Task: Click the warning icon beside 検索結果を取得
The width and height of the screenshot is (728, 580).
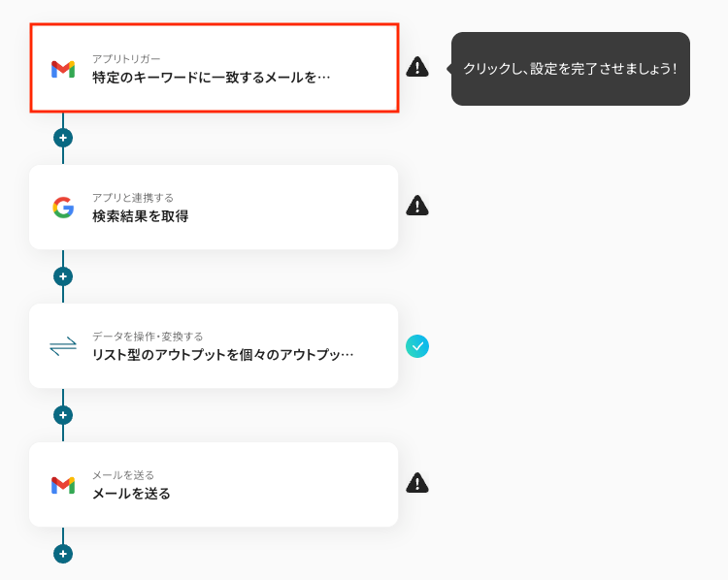Action: [417, 206]
